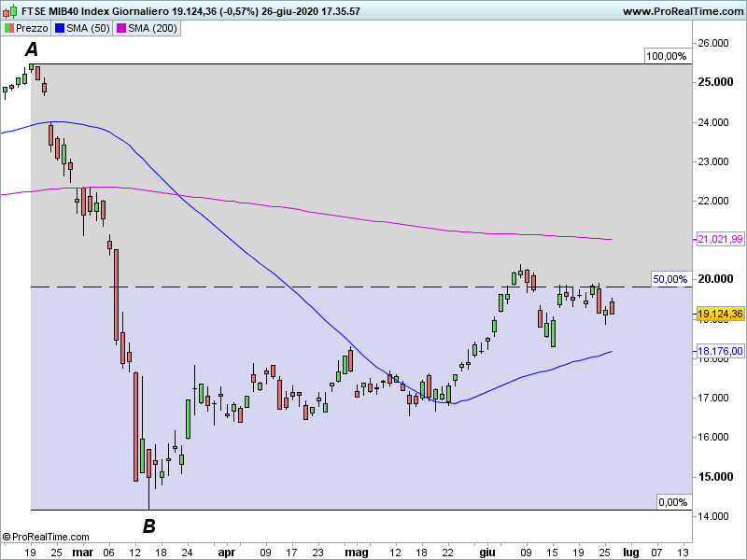Click the 25.000 price axis label

point(715,82)
